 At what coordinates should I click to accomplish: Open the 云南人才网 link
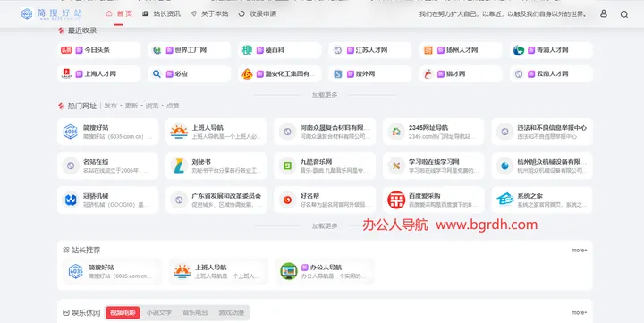551,74
